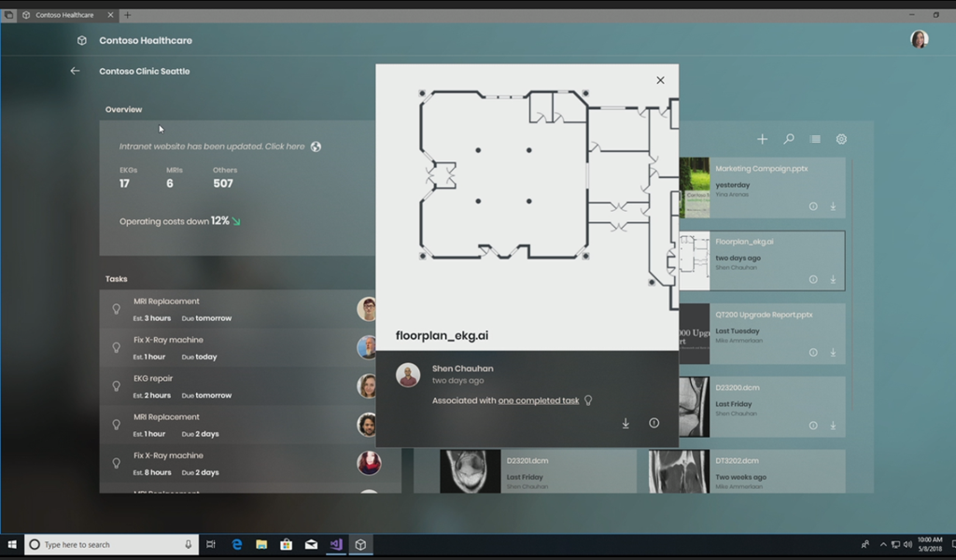
Task: Show info for D23200.dcm
Action: pyautogui.click(x=813, y=426)
